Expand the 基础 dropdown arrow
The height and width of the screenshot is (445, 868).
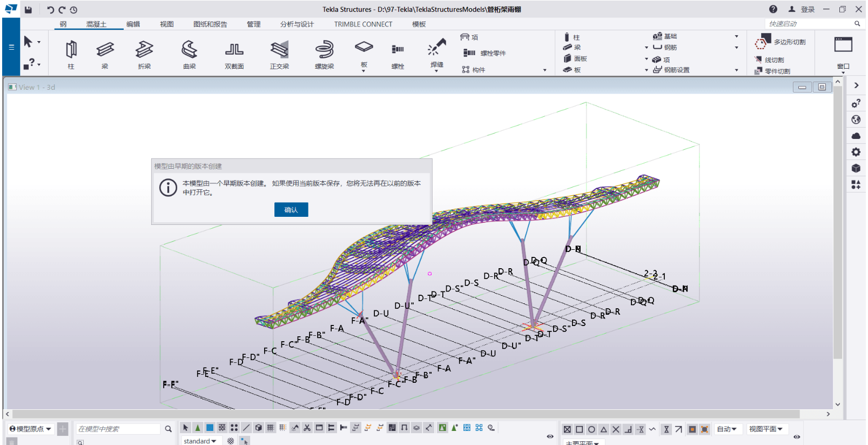(736, 36)
